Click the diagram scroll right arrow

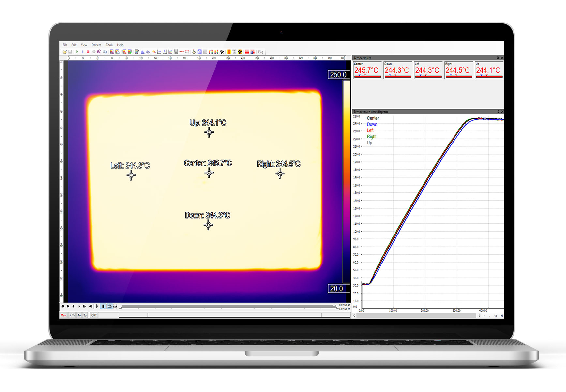pos(479,316)
